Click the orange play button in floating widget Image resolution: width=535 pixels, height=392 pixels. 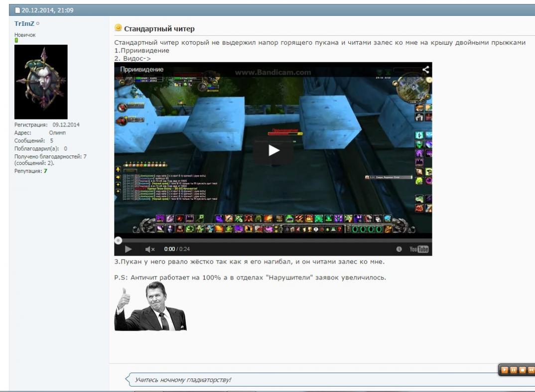coord(505,370)
